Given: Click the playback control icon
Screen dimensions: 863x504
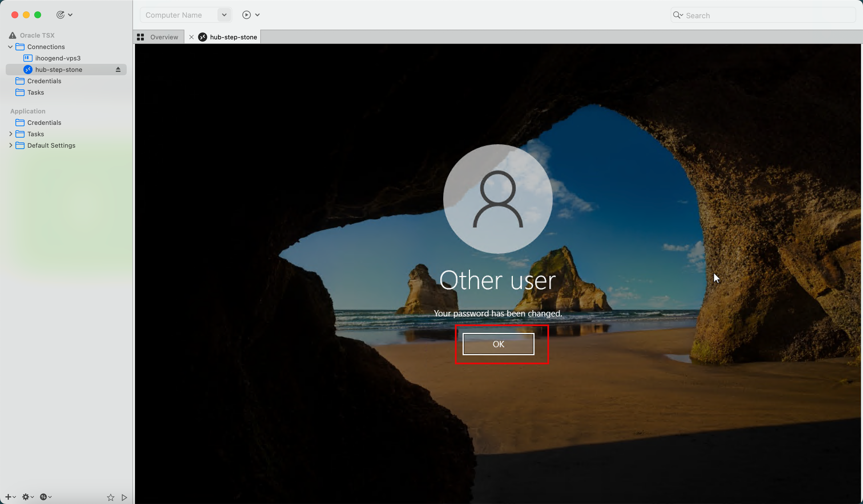Looking at the screenshot, I should click(x=246, y=15).
